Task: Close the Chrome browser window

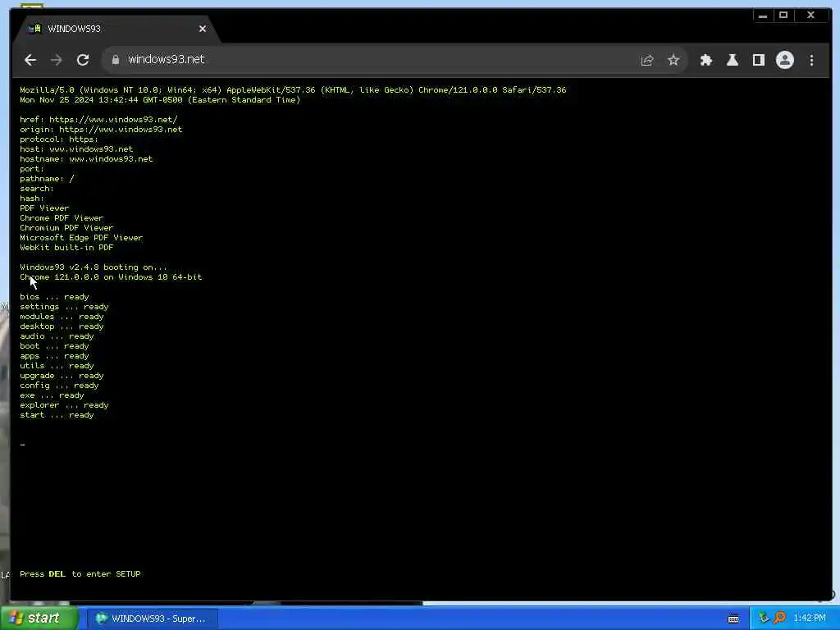Action: [x=810, y=16]
